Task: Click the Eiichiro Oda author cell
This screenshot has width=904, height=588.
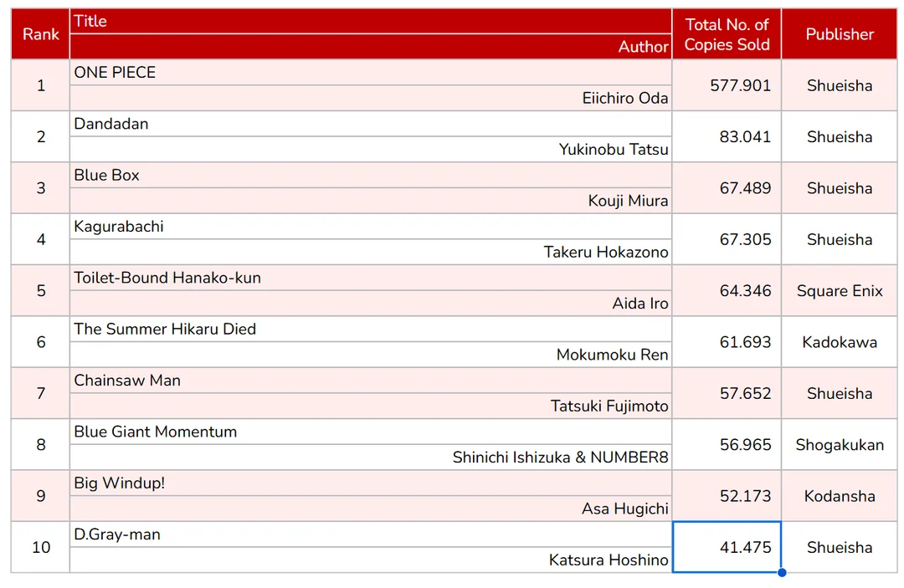Action: pyautogui.click(x=371, y=98)
